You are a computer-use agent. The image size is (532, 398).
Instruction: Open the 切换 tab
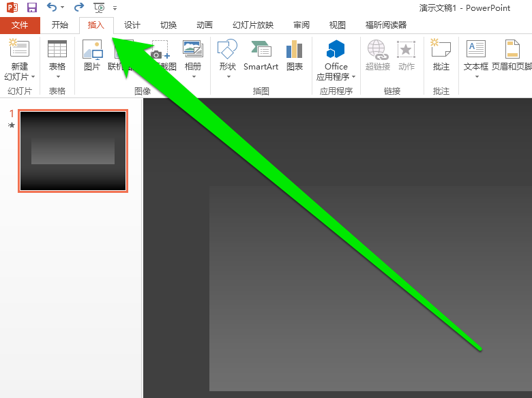(168, 25)
